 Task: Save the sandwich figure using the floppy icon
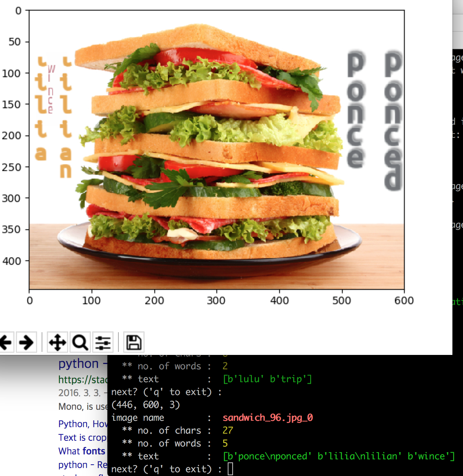pos(134,342)
